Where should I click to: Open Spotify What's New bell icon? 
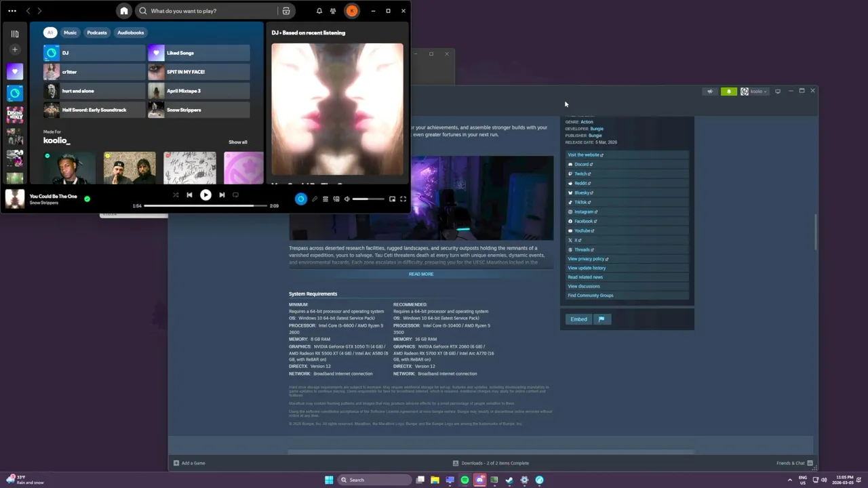[319, 11]
